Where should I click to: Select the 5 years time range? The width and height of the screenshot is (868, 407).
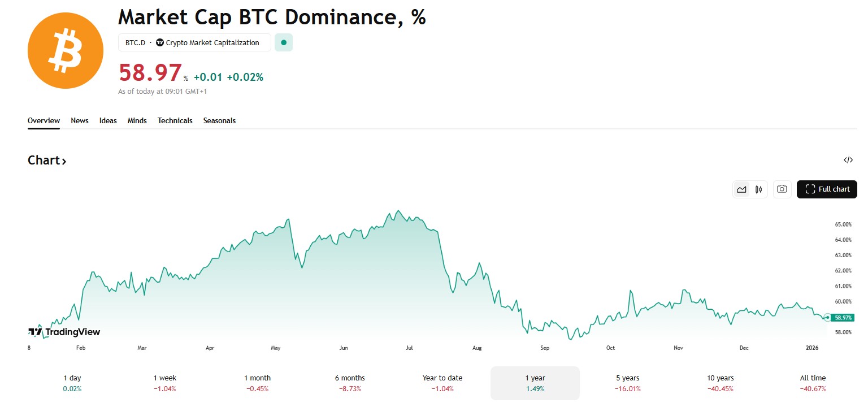tap(628, 383)
